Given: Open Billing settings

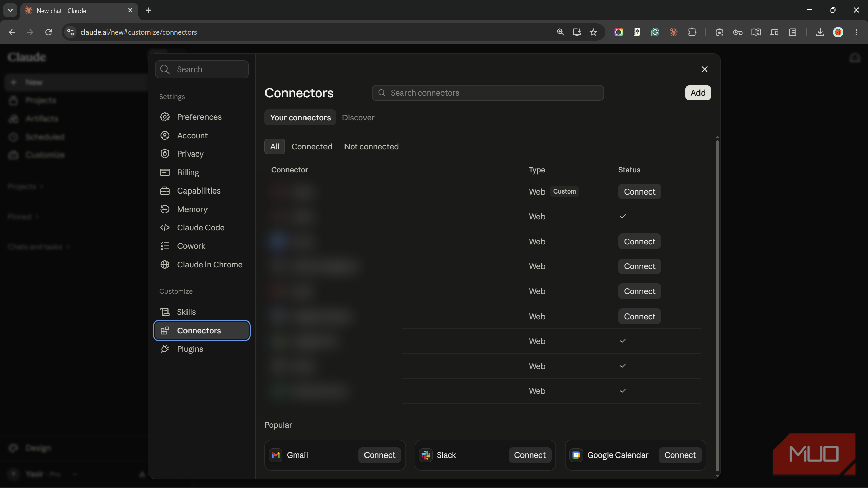Looking at the screenshot, I should [201, 172].
